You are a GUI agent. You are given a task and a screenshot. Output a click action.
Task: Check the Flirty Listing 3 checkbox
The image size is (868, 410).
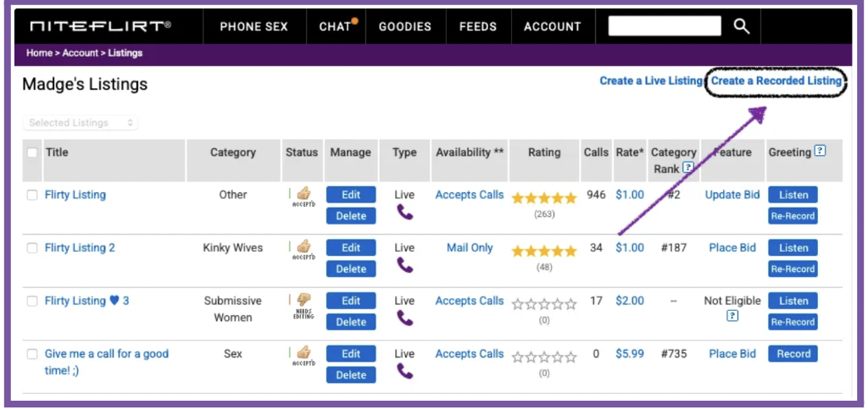click(x=33, y=301)
